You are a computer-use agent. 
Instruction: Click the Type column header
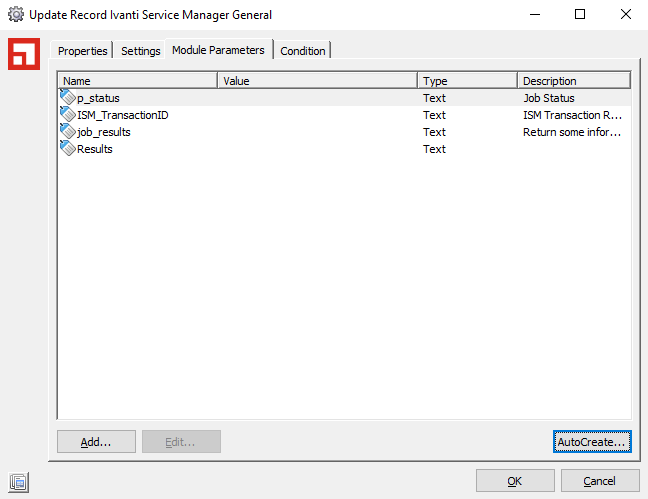coord(467,81)
